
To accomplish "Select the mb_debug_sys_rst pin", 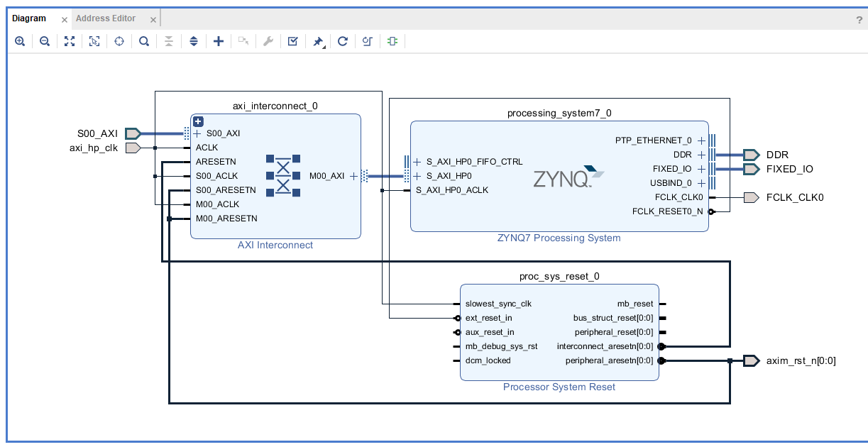I will pyautogui.click(x=501, y=346).
